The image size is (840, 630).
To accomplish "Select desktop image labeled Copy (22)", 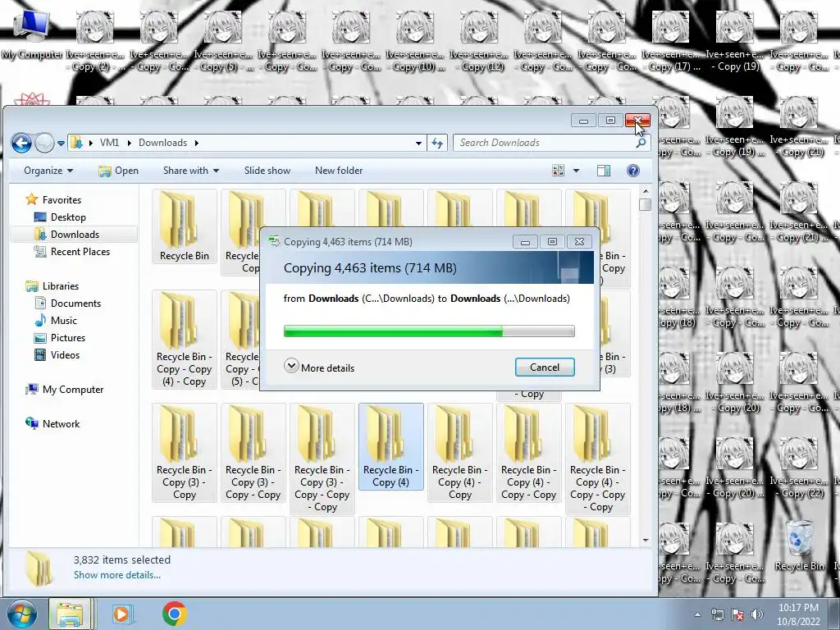I will (799, 468).
